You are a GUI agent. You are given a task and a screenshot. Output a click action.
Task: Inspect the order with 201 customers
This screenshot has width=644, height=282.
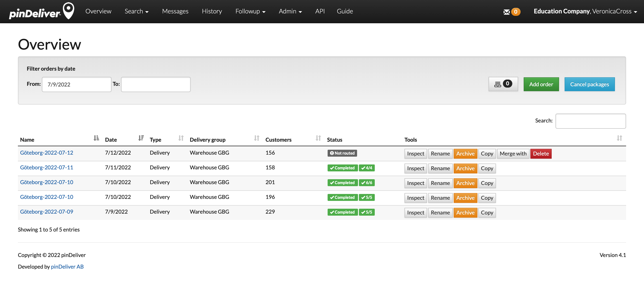click(415, 183)
